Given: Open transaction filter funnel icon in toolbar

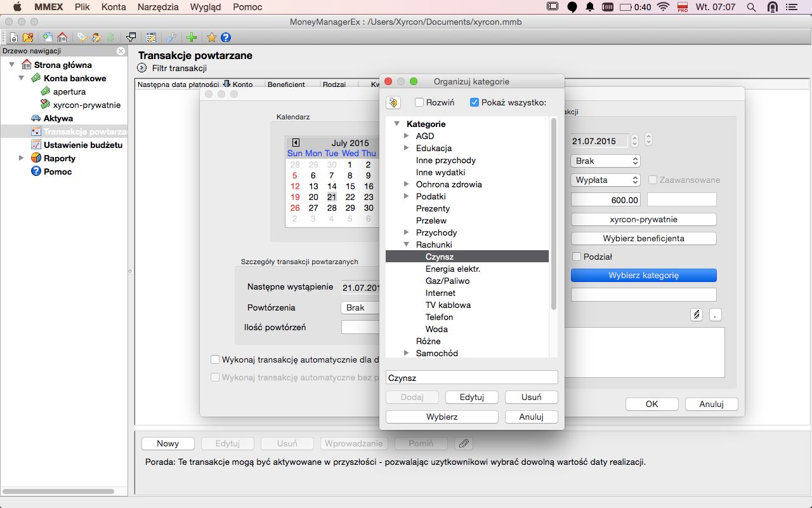Looking at the screenshot, I should click(x=131, y=37).
